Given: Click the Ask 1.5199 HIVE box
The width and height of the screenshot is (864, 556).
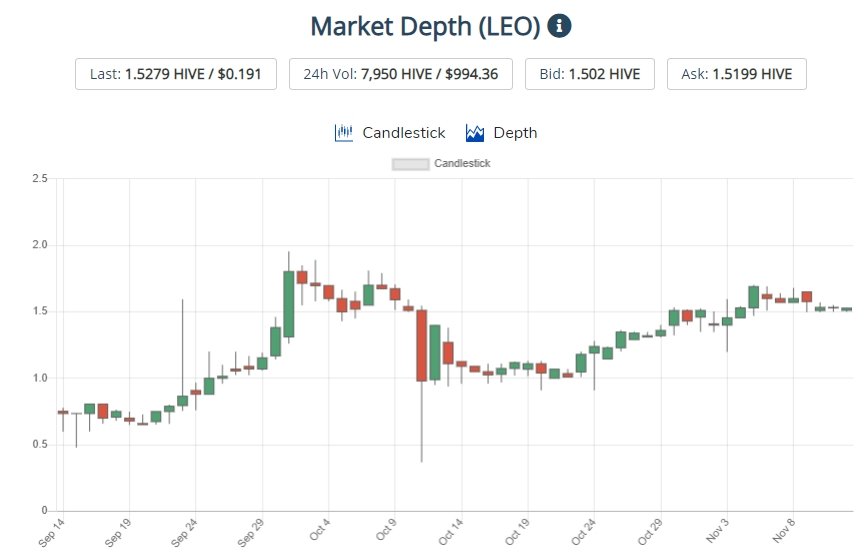Looking at the screenshot, I should click(737, 74).
